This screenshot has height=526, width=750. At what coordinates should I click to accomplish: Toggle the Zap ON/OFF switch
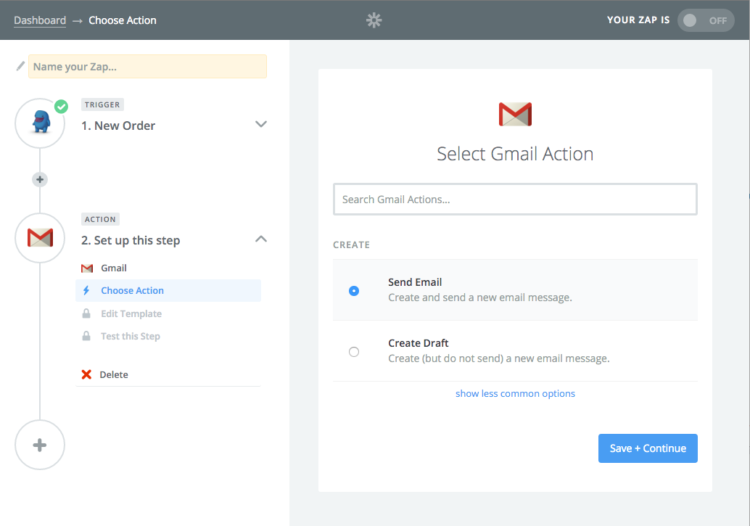click(706, 20)
